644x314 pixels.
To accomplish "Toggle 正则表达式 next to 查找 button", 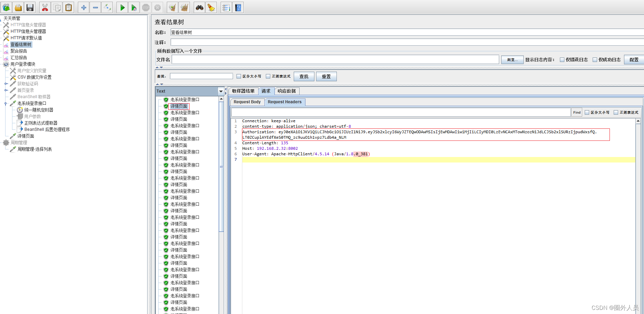I will (x=268, y=76).
